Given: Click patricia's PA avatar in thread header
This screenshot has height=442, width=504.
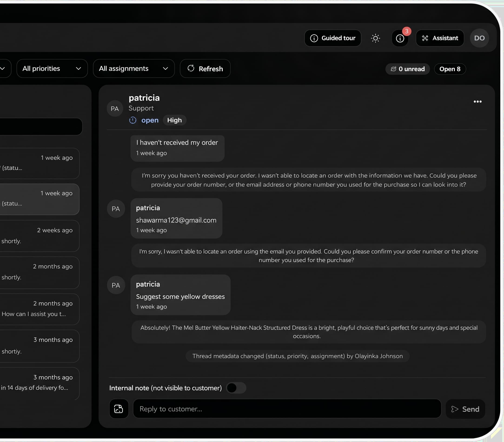Looking at the screenshot, I should [115, 109].
